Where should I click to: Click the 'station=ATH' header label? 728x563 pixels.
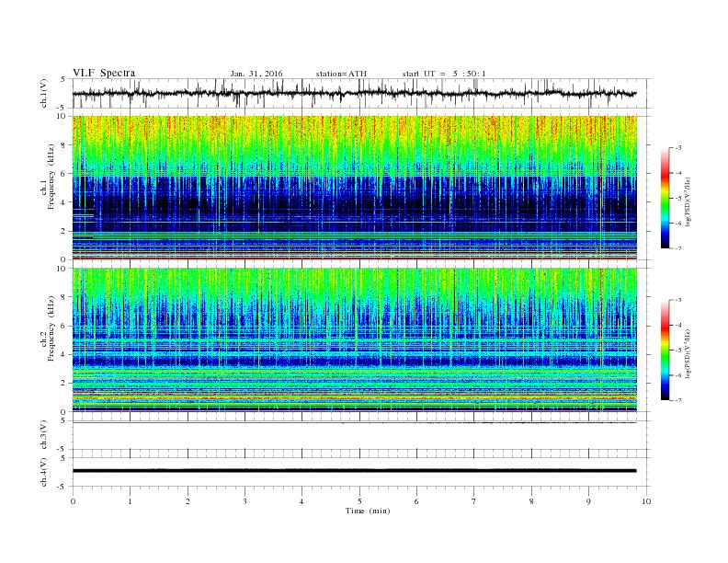(341, 74)
